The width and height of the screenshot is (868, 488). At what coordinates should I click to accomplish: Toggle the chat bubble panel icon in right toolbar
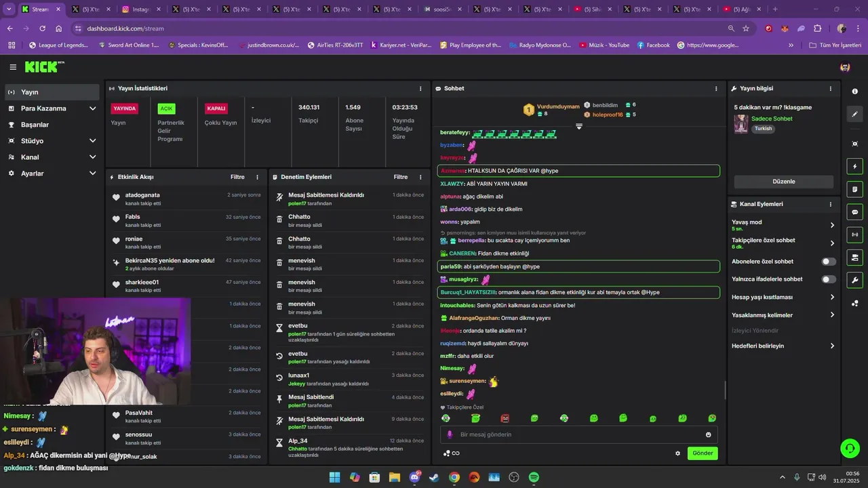pos(854,212)
